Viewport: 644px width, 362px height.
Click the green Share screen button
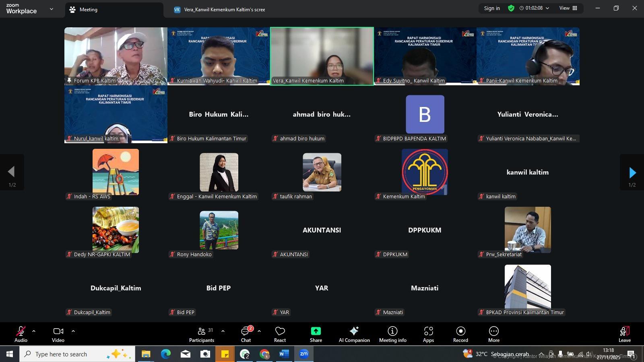[316, 334]
